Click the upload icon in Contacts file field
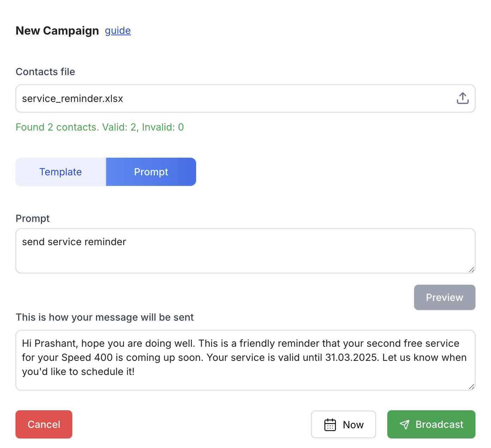 point(462,98)
